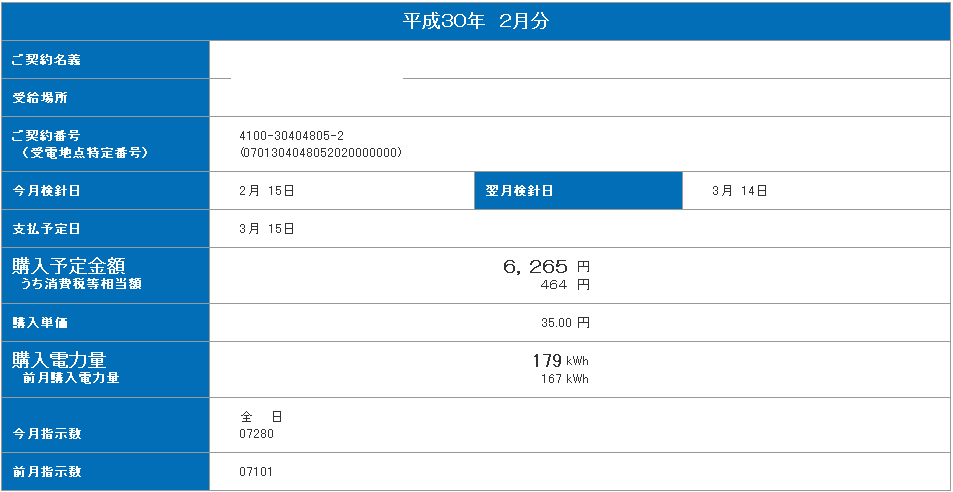This screenshot has width=953, height=492.
Task: Select the ご契約名義 row label
Action: [46, 60]
